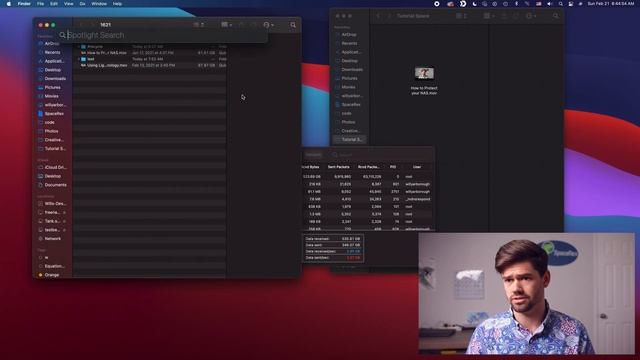Sort by the PID column in Activity Monitor
640x360 pixels.
[393, 167]
